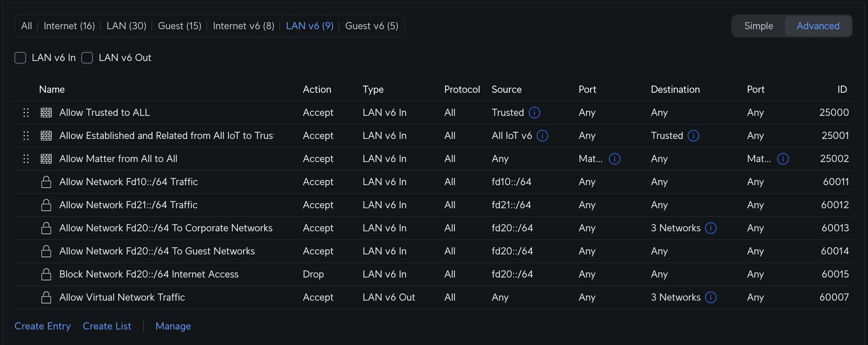
Task: Open Allow Established and Related IoT rule
Action: [166, 136]
